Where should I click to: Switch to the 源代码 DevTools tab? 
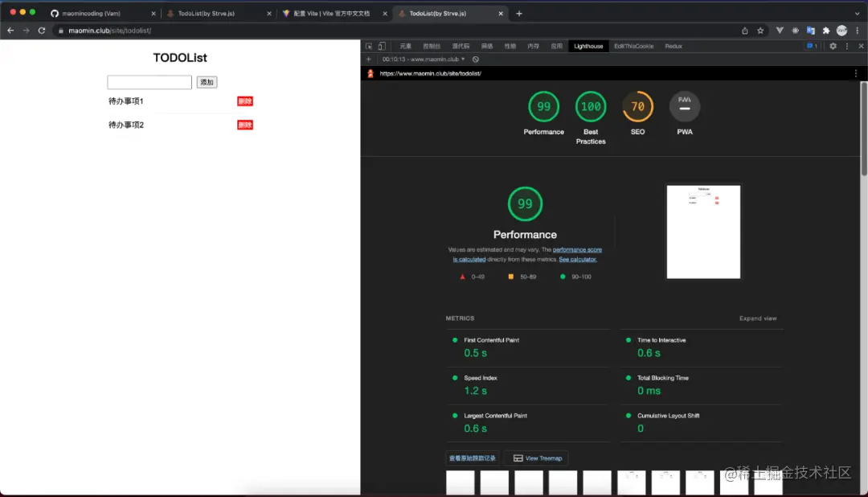tap(461, 46)
